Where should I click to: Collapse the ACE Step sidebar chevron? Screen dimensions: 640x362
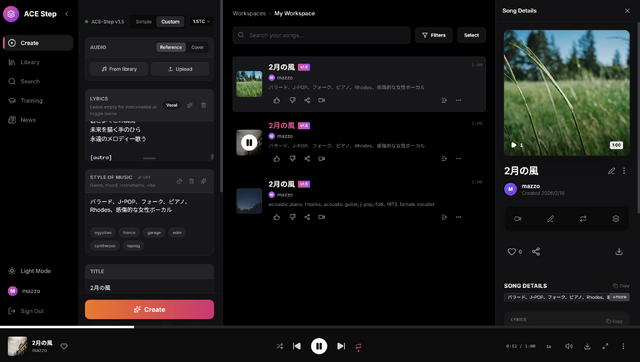[x=67, y=14]
